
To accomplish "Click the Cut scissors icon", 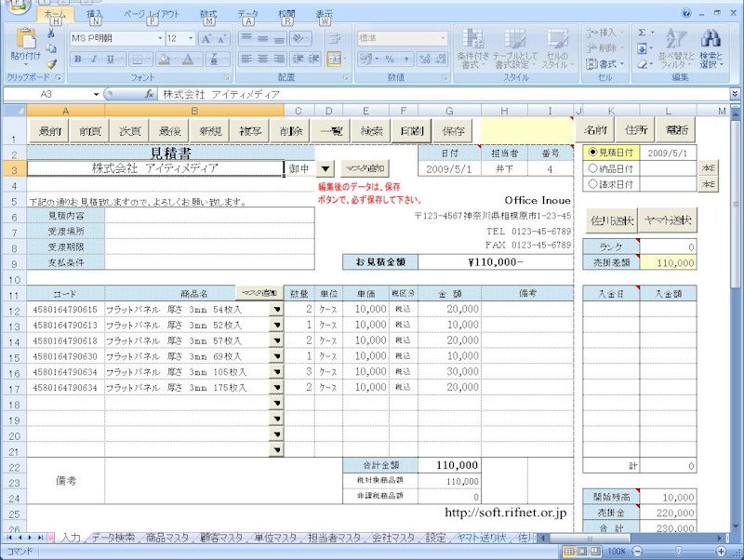I will pos(51,33).
